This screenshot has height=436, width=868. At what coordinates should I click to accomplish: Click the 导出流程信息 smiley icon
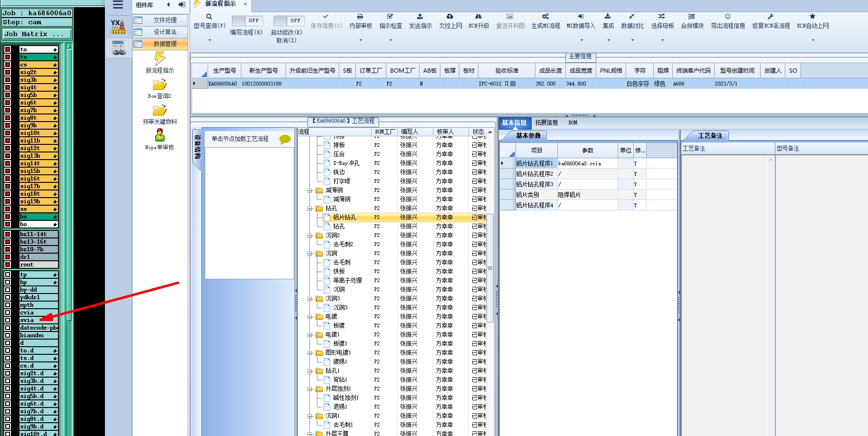tap(727, 17)
